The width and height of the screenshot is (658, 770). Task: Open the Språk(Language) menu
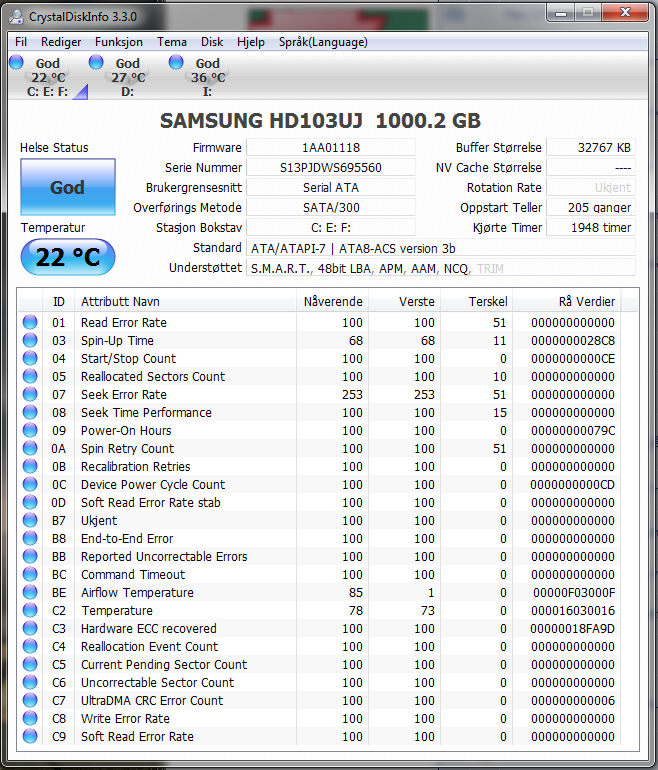323,42
